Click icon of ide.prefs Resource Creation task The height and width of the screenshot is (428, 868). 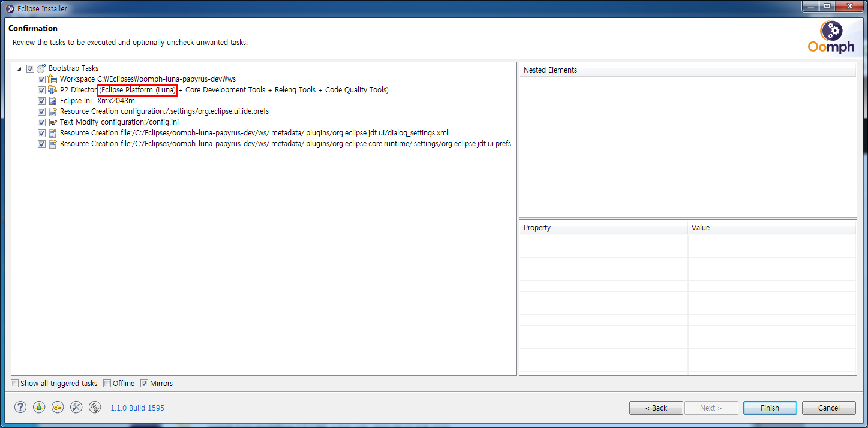[x=53, y=111]
